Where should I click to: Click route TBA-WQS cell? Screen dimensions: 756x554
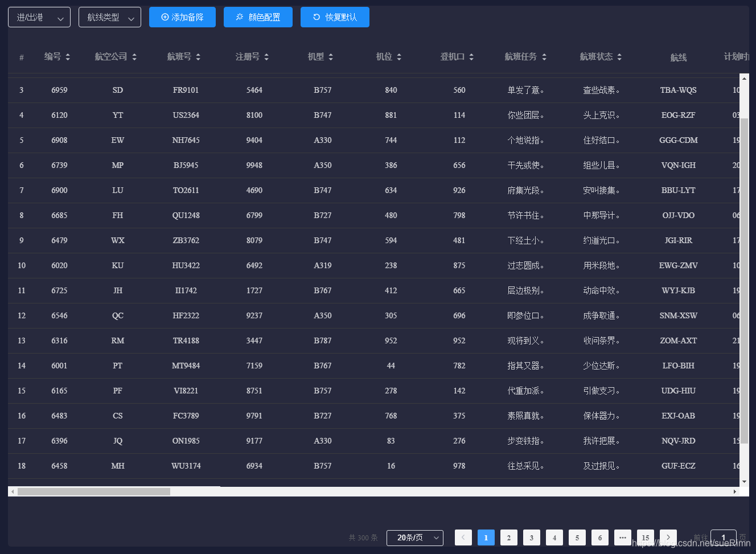pos(679,90)
